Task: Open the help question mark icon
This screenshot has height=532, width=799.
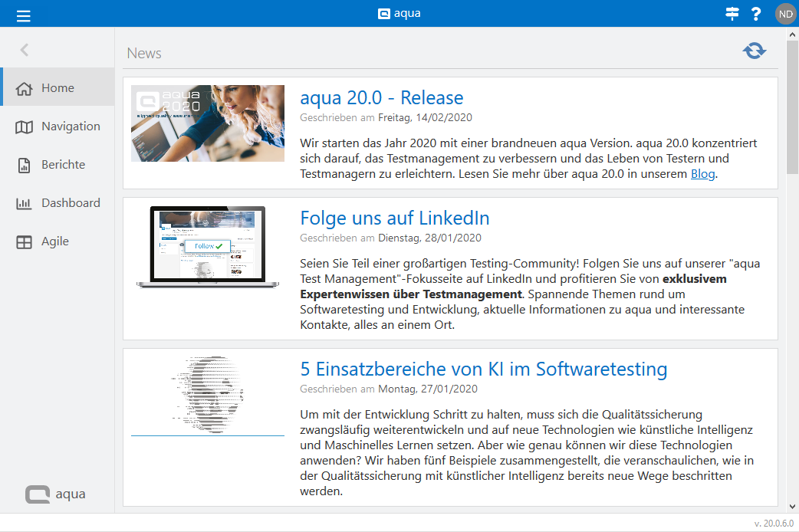Action: [x=756, y=13]
